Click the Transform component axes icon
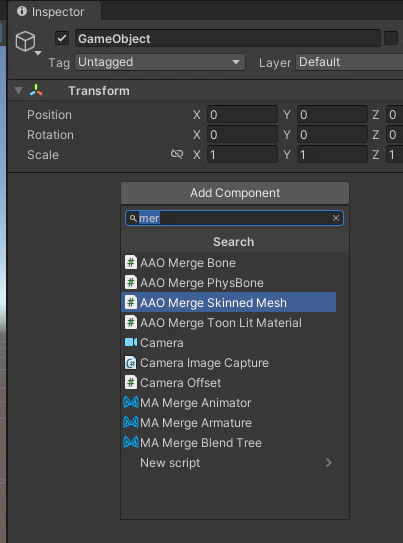 36,90
